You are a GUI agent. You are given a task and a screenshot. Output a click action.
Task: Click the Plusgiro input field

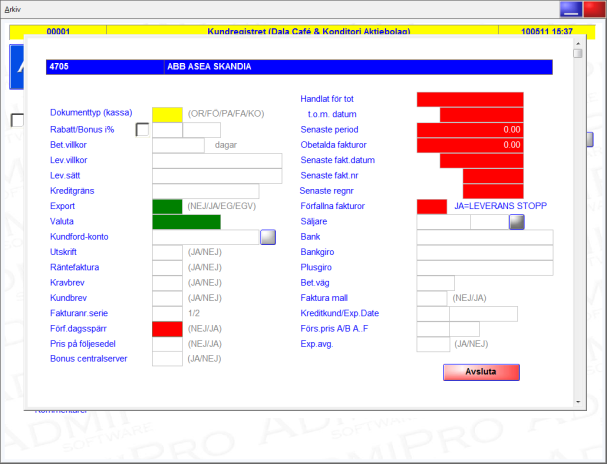click(485, 268)
